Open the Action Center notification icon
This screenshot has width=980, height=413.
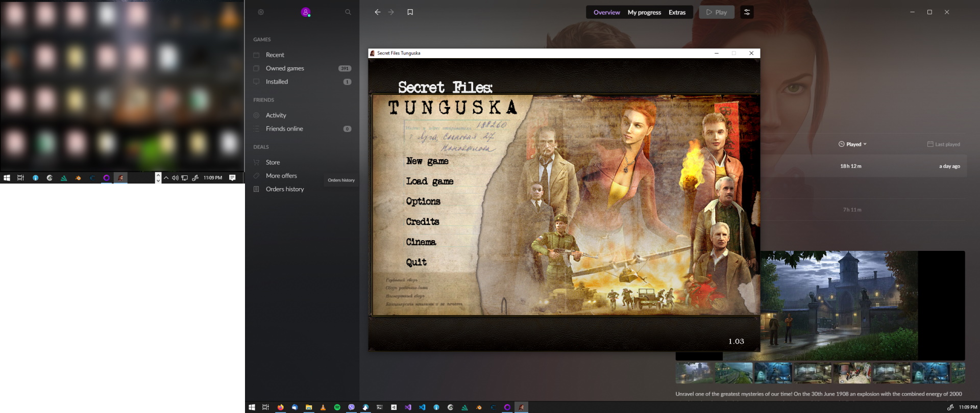232,177
